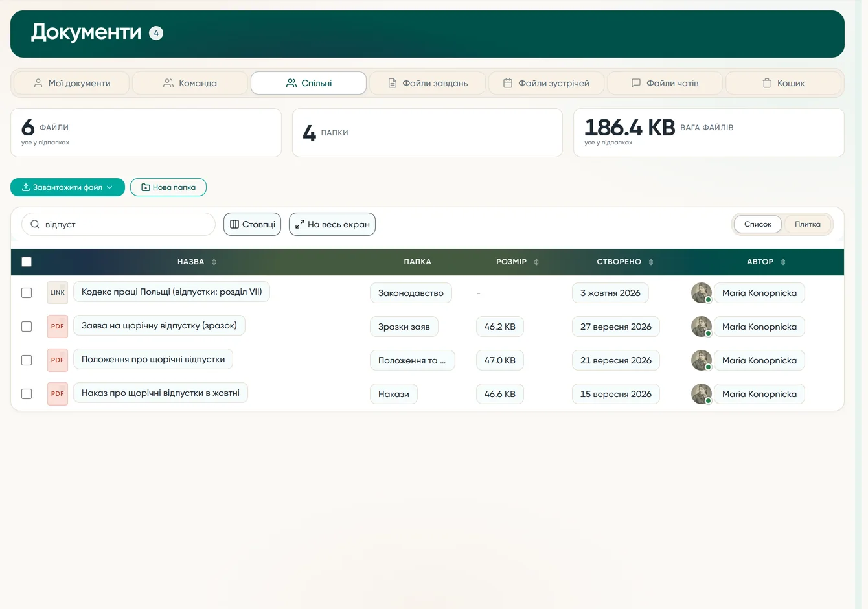This screenshot has width=868, height=609.
Task: Click the count badge beside Документи title
Action: [156, 33]
